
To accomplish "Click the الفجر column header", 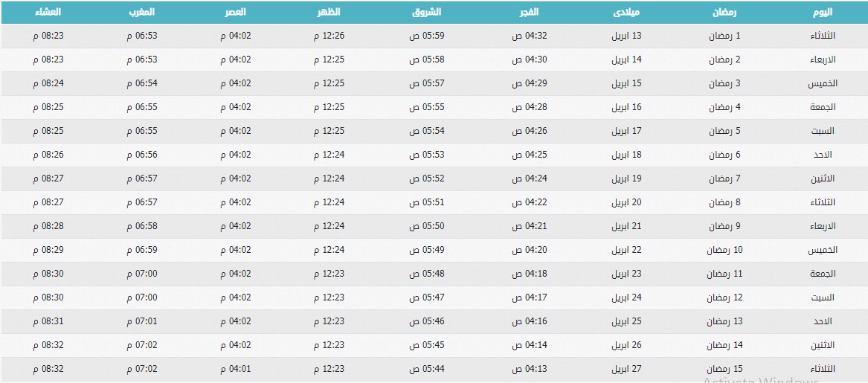I will coord(529,12).
